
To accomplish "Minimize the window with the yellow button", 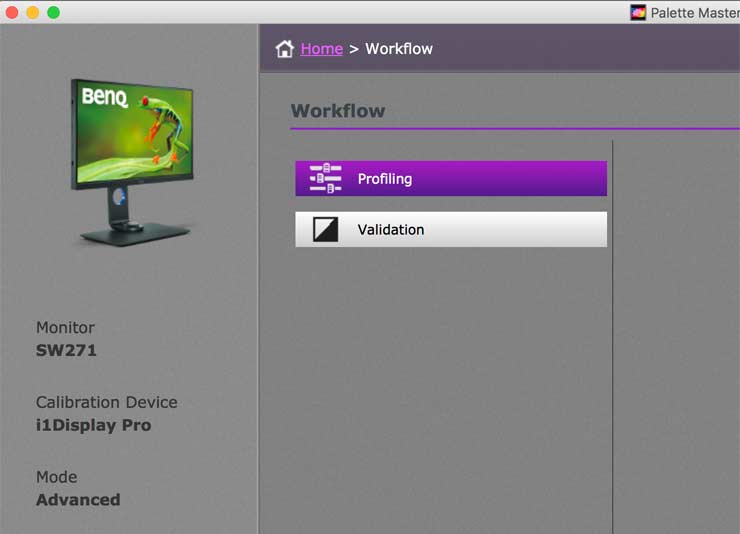I will 33,12.
